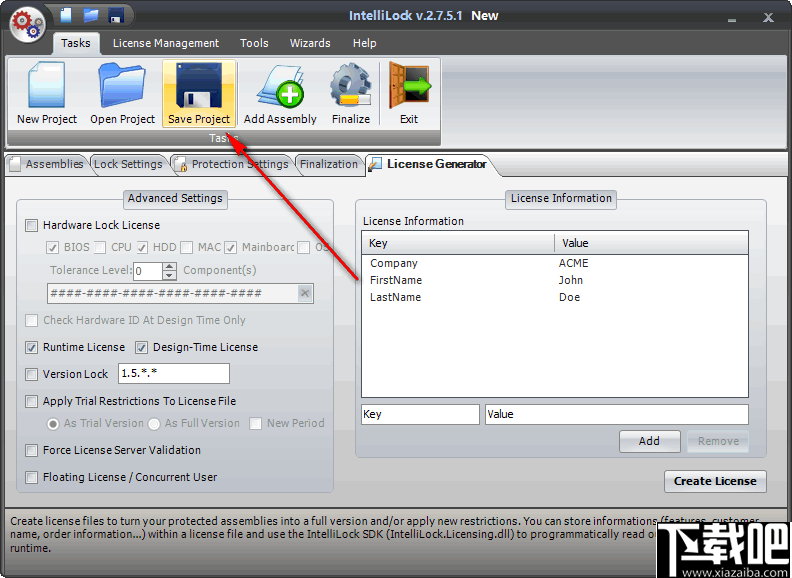Open the Tasks ribbon tab
The height and width of the screenshot is (578, 792).
point(76,43)
